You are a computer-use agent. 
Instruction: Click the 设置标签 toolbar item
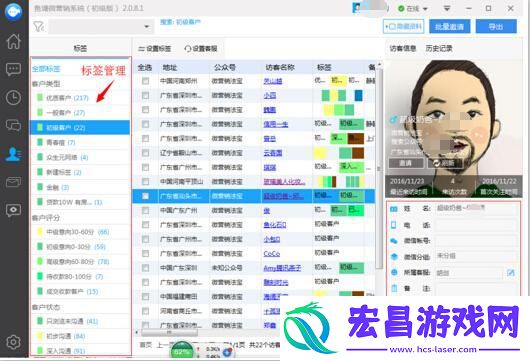tap(154, 49)
